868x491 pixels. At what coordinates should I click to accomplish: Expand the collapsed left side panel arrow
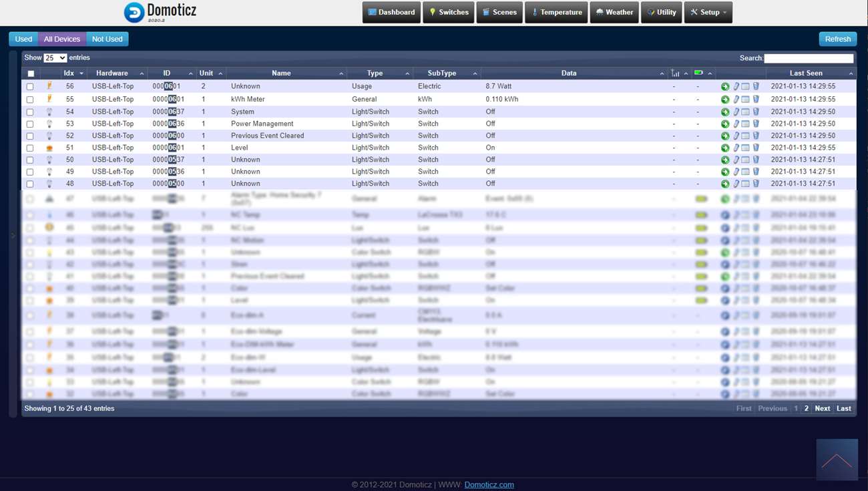(13, 234)
